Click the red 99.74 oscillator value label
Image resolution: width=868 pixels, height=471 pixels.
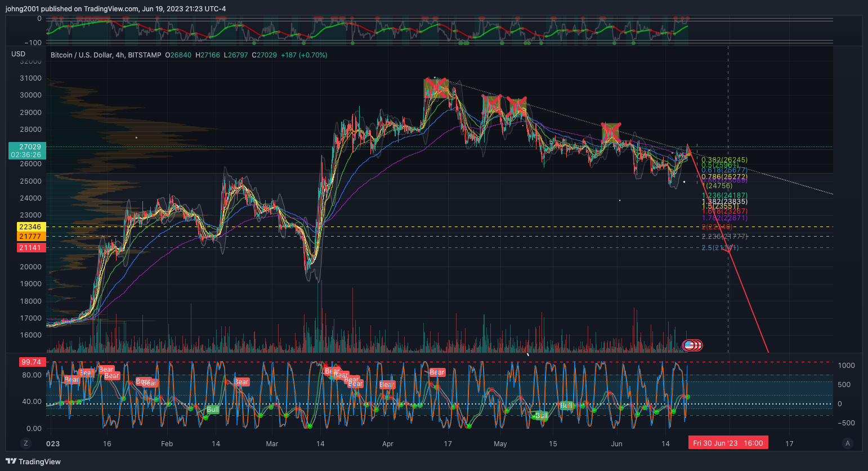pyautogui.click(x=32, y=362)
